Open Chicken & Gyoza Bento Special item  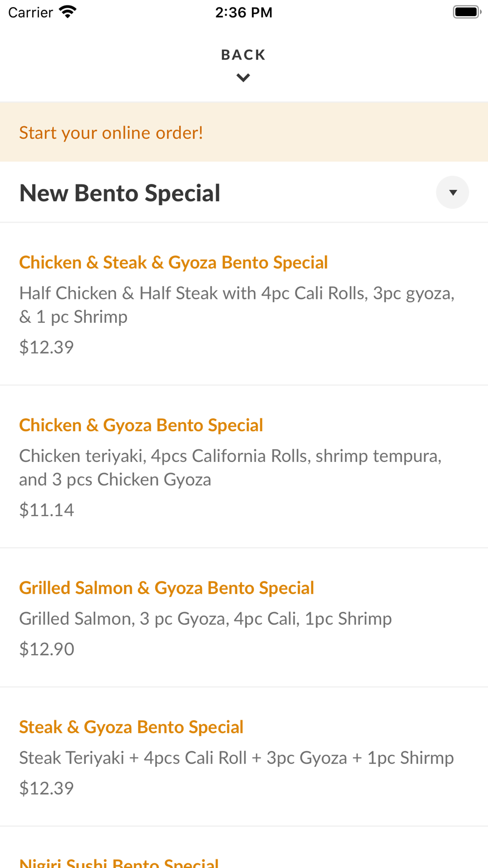point(141,425)
